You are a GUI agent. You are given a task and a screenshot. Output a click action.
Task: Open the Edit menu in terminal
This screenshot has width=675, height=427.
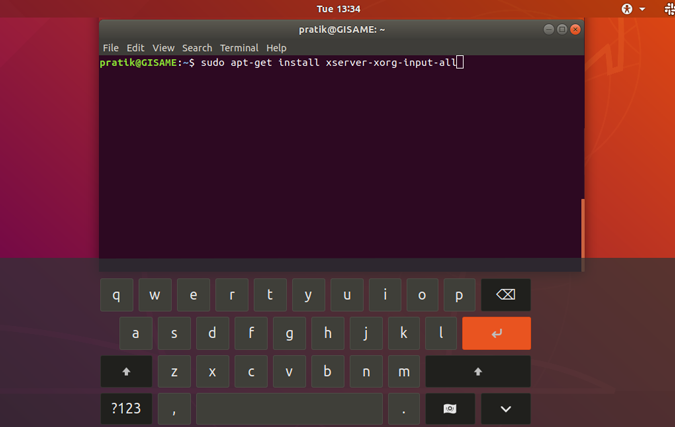(x=135, y=48)
